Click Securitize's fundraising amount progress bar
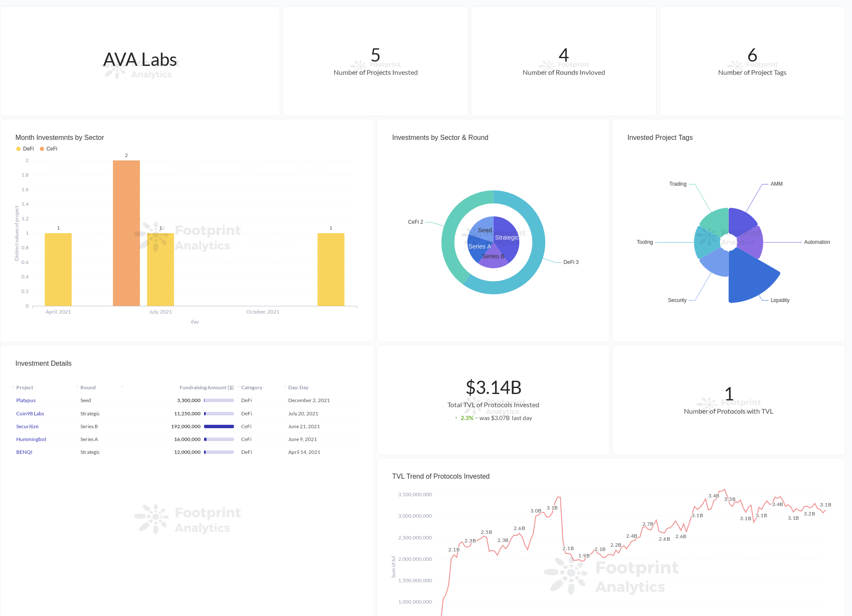 click(x=218, y=426)
